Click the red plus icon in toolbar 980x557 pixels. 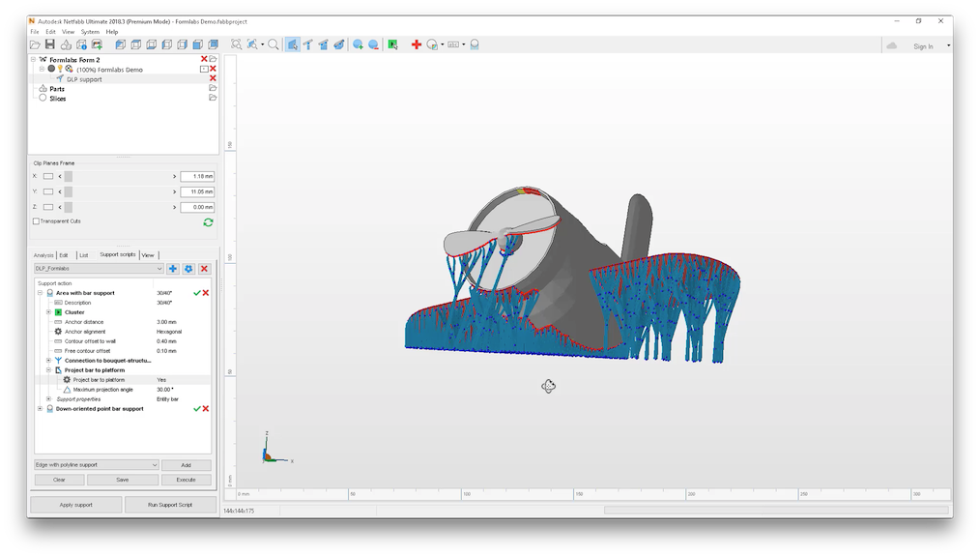coord(417,44)
